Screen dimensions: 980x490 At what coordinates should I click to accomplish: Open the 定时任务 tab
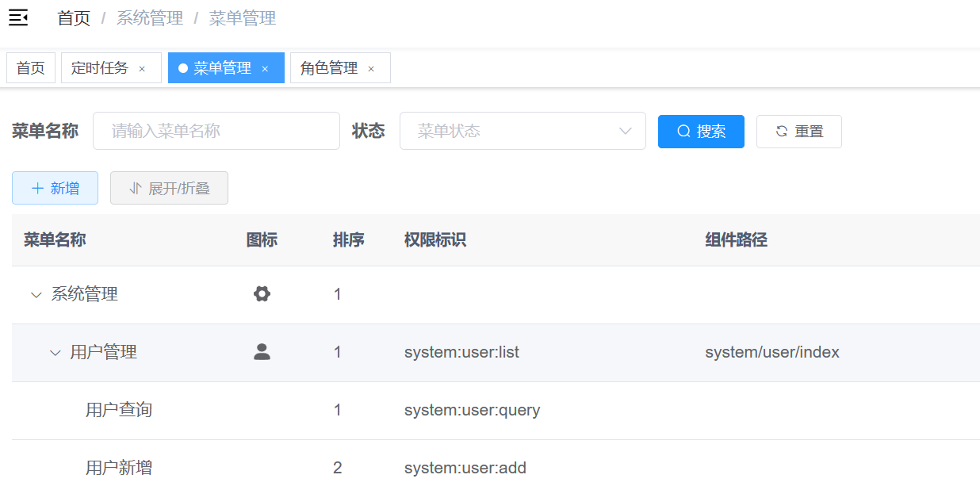pyautogui.click(x=100, y=68)
